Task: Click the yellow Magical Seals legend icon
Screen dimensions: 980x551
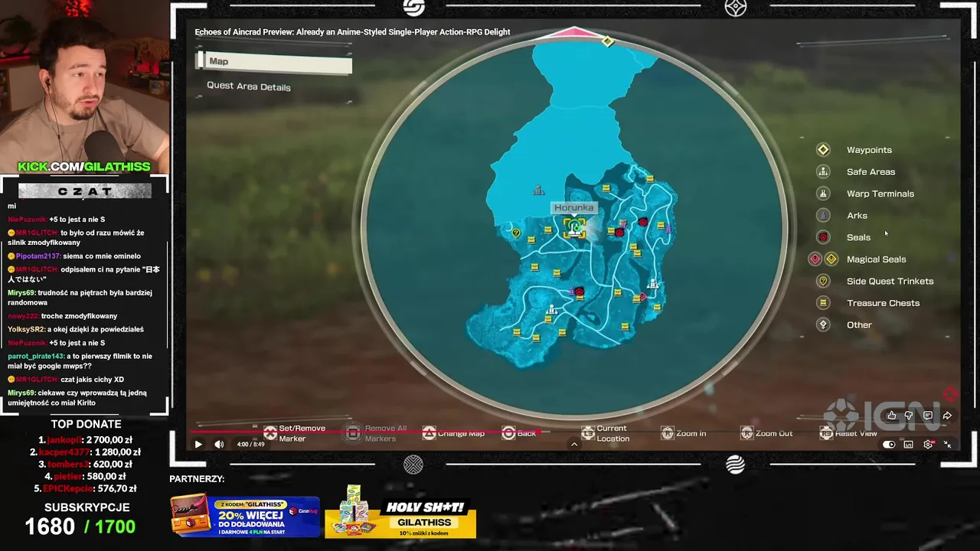Action: coord(831,259)
